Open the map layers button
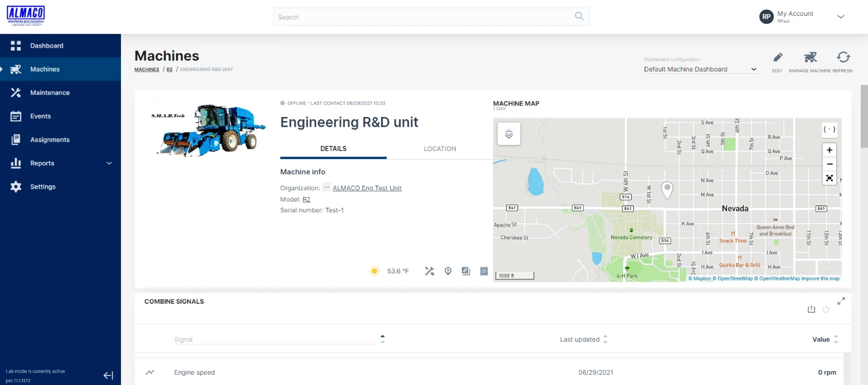 [509, 134]
